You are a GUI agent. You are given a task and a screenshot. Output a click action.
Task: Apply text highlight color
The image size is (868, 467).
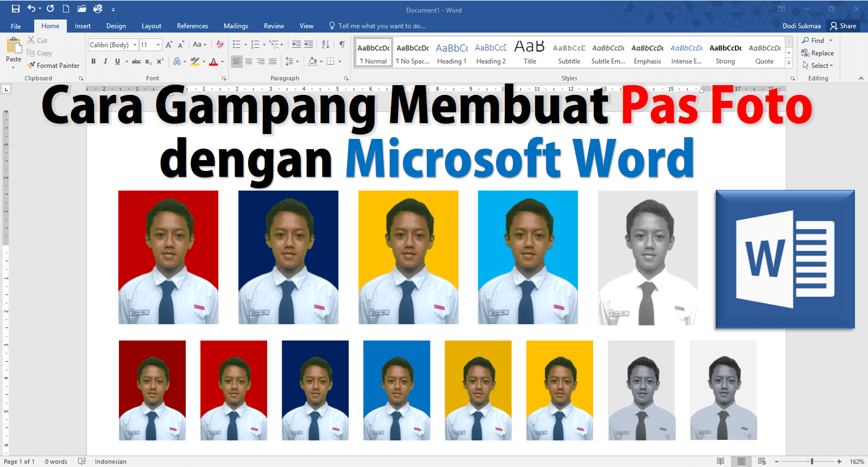[x=195, y=61]
